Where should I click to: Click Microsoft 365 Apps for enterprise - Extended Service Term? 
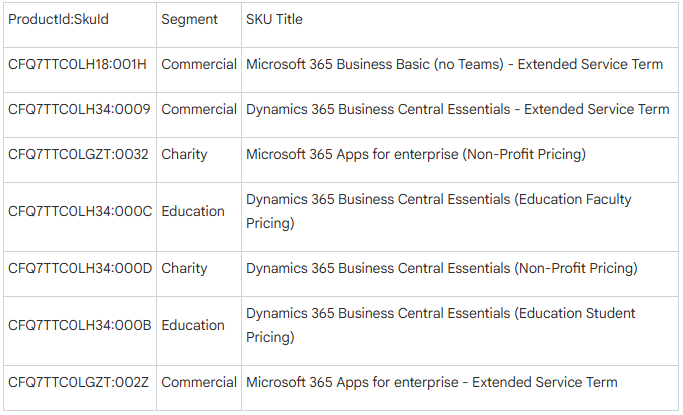coord(431,382)
